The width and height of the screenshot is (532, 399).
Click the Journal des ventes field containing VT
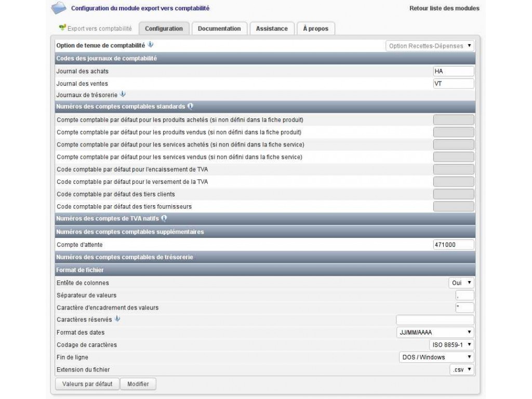(454, 84)
